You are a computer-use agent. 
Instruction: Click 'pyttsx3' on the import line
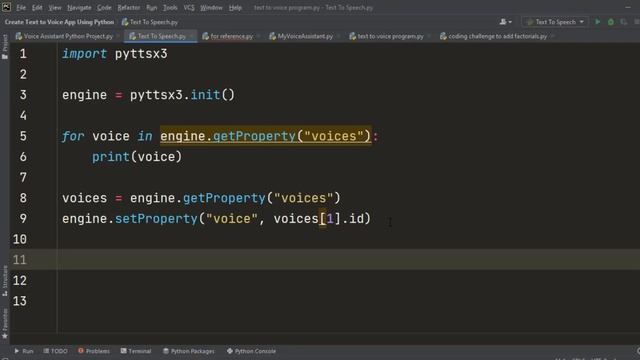[x=141, y=54]
